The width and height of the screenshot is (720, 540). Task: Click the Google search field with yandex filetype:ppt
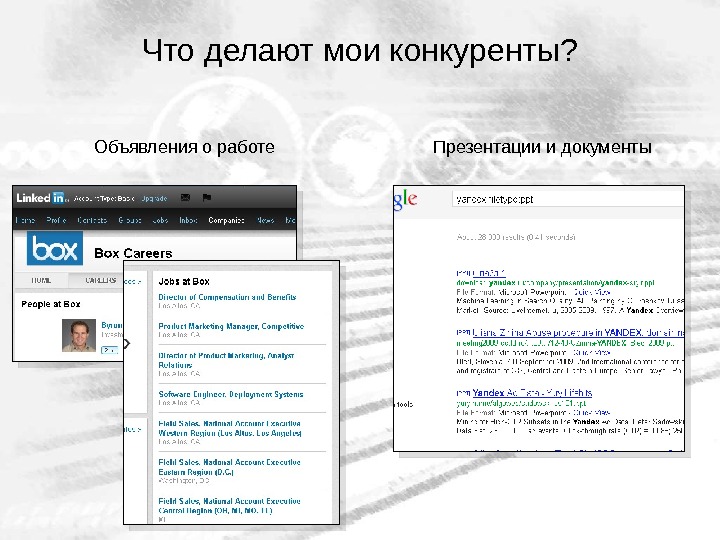tap(568, 199)
